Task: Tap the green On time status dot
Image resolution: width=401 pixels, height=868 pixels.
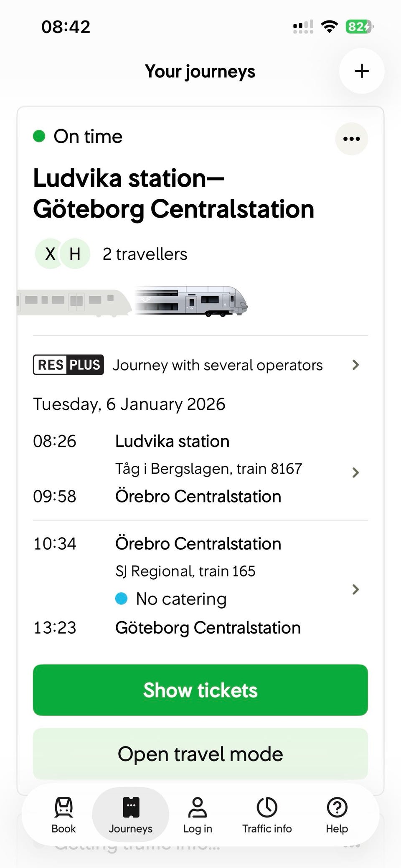Action: [x=39, y=136]
